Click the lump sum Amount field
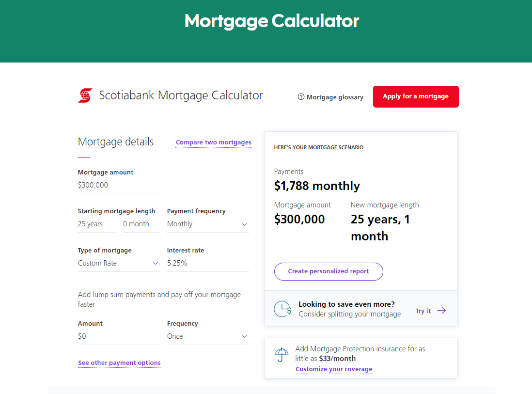The image size is (532, 394). (119, 336)
